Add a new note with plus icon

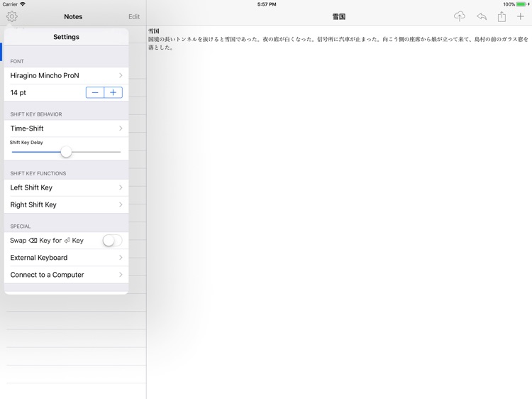(520, 16)
